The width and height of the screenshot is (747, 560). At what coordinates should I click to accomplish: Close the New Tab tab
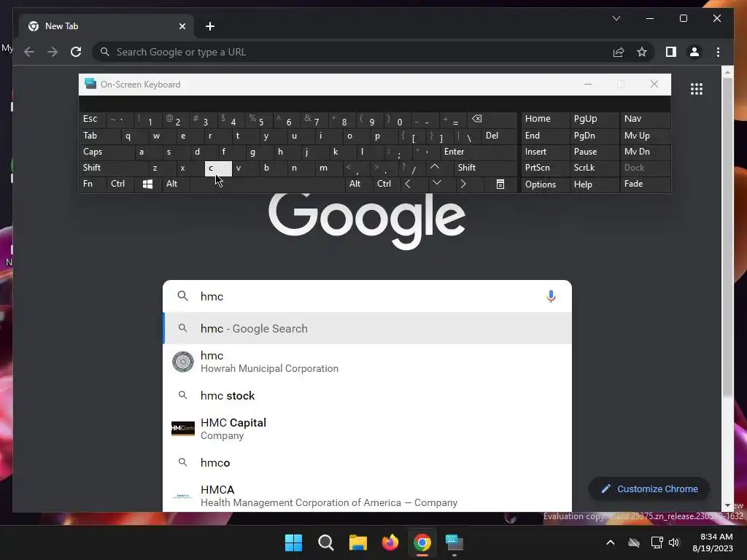point(182,26)
